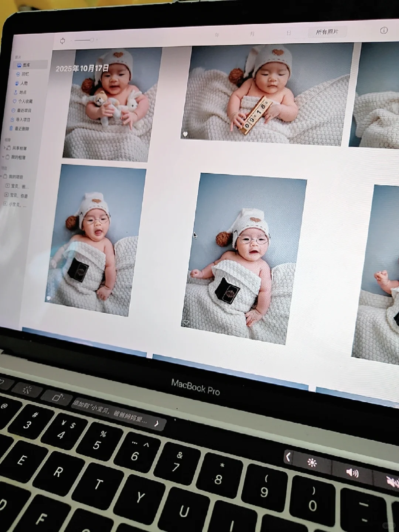The height and width of the screenshot is (532, 399).
Task: Tap Touch Bar expand chevron
Action: pyautogui.click(x=289, y=457)
